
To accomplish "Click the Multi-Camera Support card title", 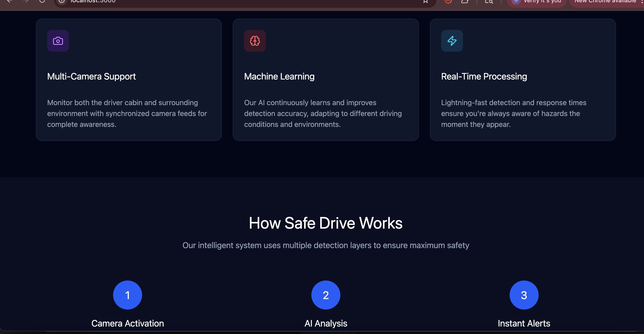I will coord(91,77).
